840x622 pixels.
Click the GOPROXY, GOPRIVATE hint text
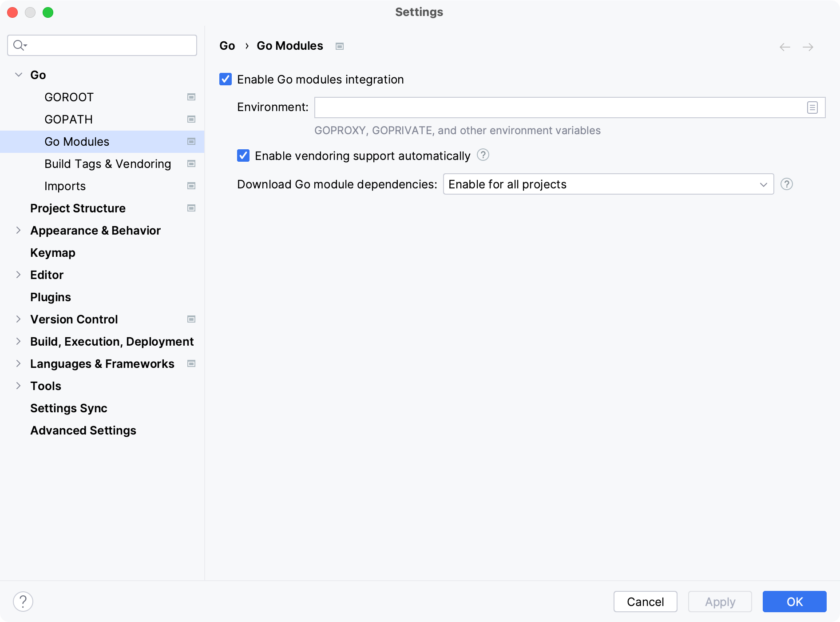(x=457, y=130)
